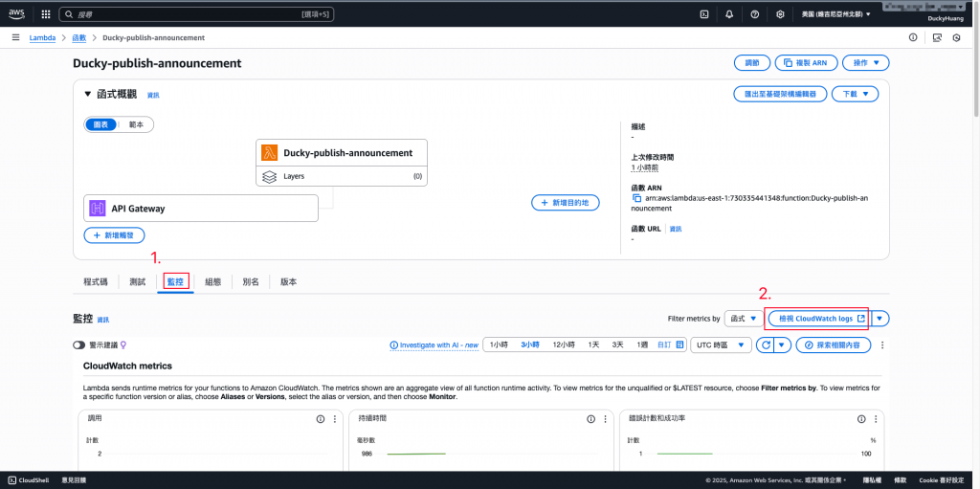
Task: Click the 新增目的地 button
Action: pyautogui.click(x=566, y=203)
